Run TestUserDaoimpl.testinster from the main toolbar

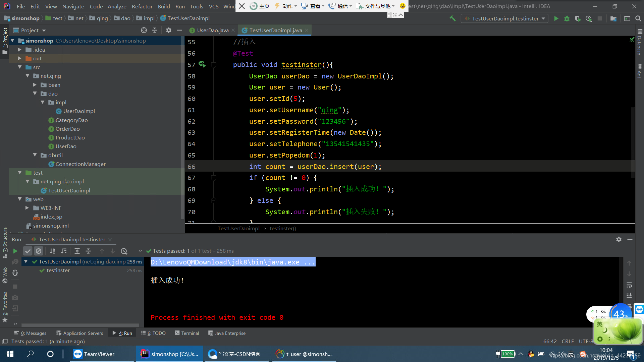pos(556,18)
